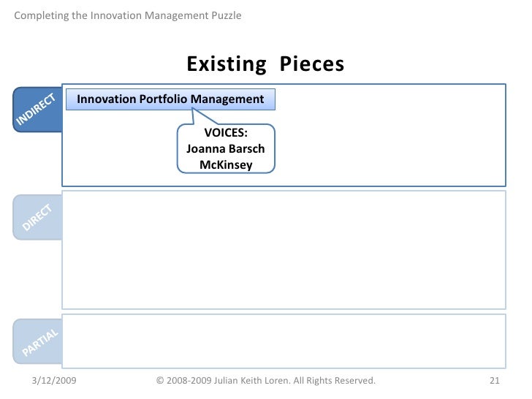Click empty space in the INDIRECT panel
532x399 pixels.
tap(395, 146)
